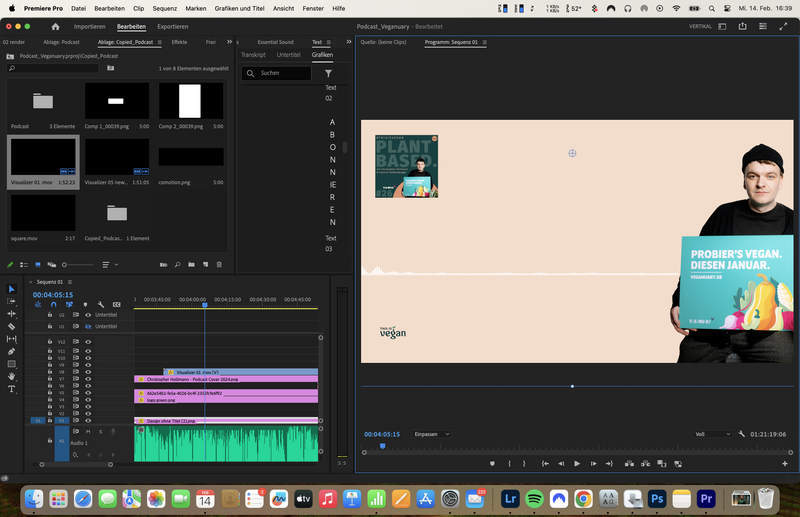This screenshot has height=517, width=800.
Task: Go to Importieren workspace
Action: click(x=89, y=27)
